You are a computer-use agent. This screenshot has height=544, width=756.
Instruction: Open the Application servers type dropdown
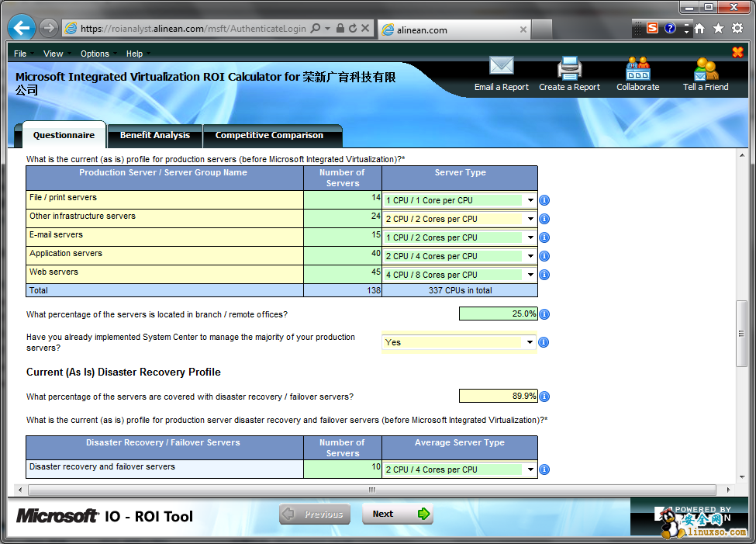click(530, 256)
